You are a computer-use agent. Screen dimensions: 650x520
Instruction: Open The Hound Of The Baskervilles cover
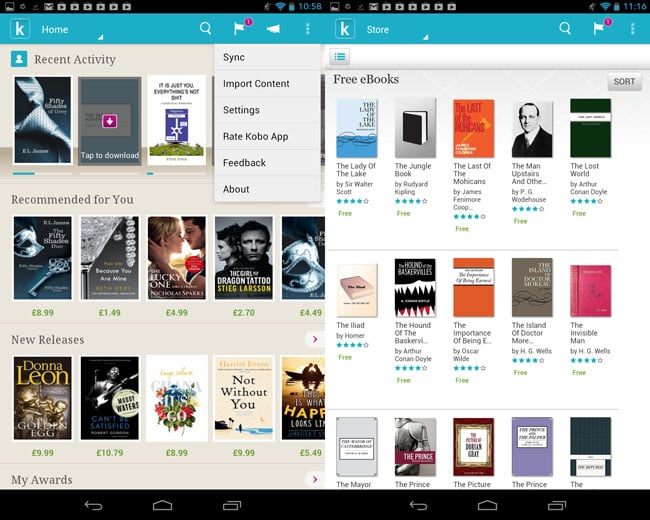(415, 287)
